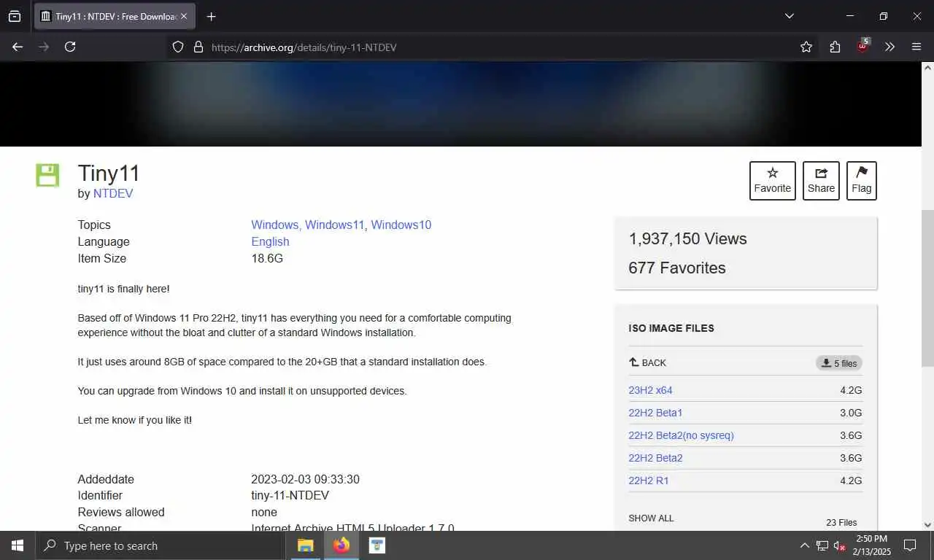
Task: Close the Tiny11 NTDEV tab
Action: coord(183,16)
